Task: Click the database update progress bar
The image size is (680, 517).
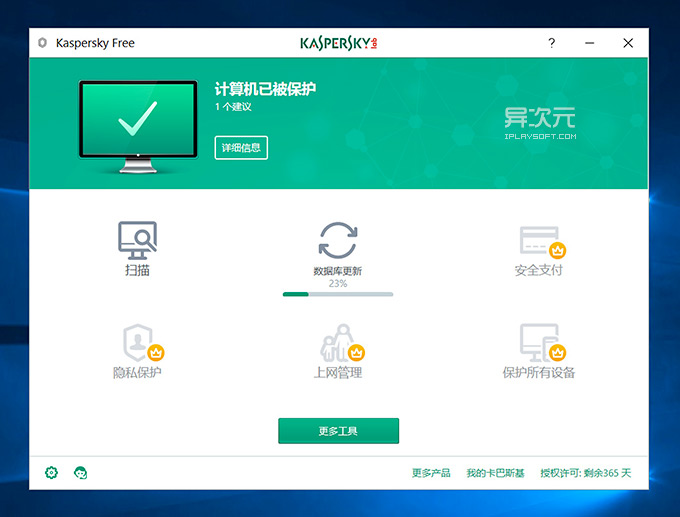Action: (x=338, y=294)
